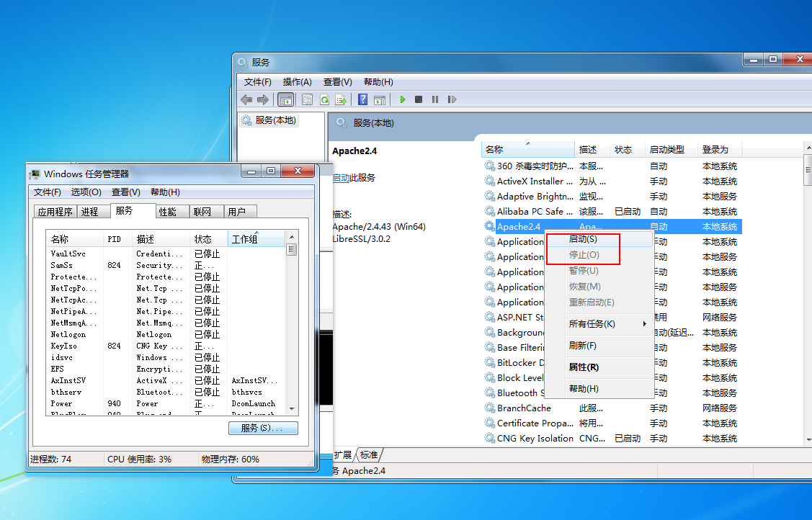Click the gear icon beside Certificate Propa...
Viewport: 812px width, 520px height.
489,423
